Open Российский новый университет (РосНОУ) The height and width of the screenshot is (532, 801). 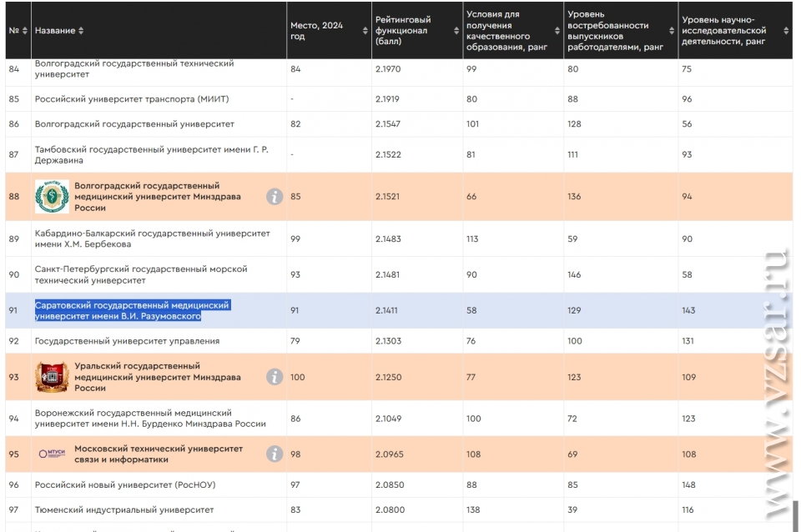coord(125,484)
